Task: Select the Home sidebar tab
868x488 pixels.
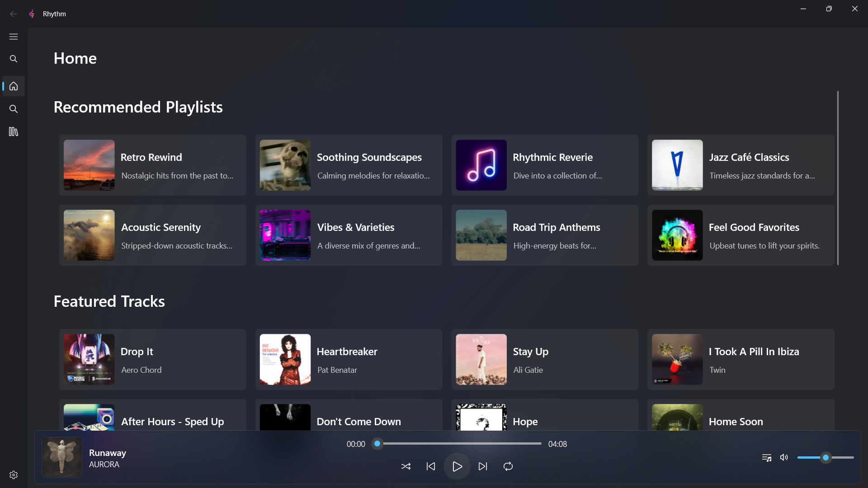Action: 14,86
